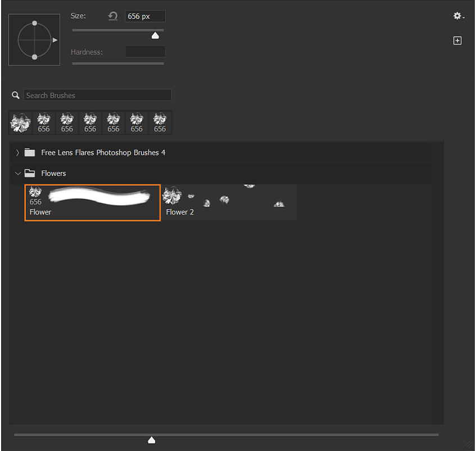The width and height of the screenshot is (476, 451).
Task: Select the Free Lens Flares Photoshop Brushes 4 row
Action: 221,152
